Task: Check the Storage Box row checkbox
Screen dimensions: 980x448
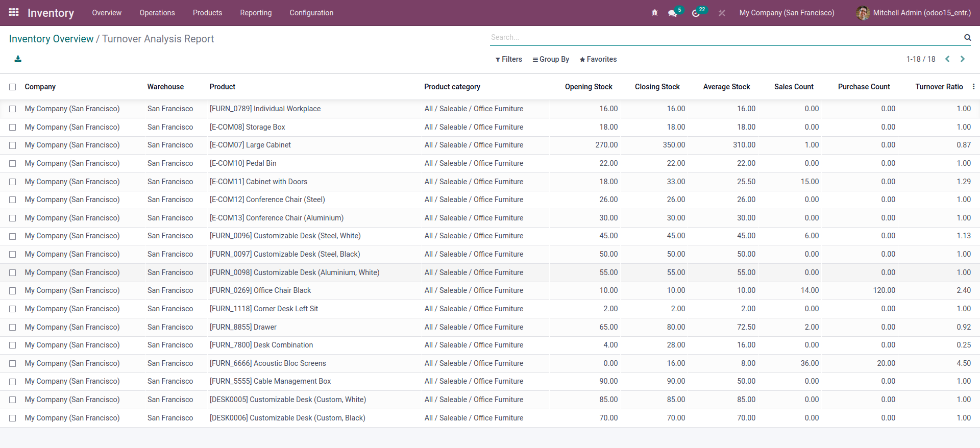Action: [x=13, y=128]
